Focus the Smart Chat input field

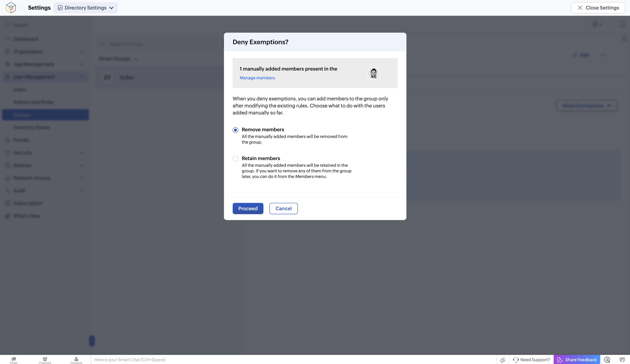point(294,360)
